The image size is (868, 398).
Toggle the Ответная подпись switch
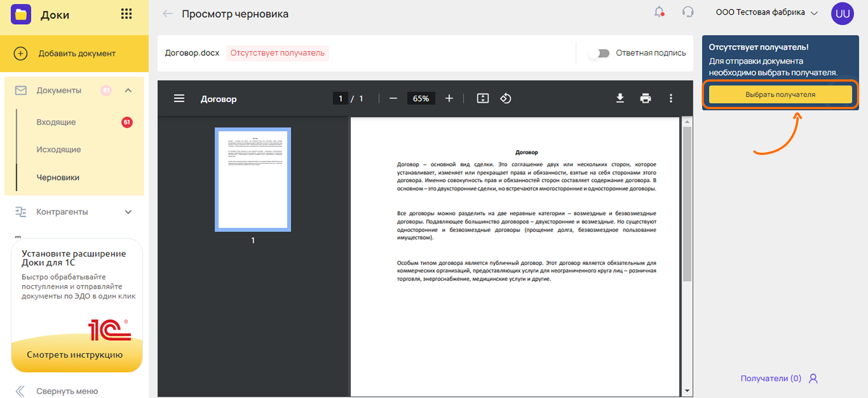[x=599, y=53]
